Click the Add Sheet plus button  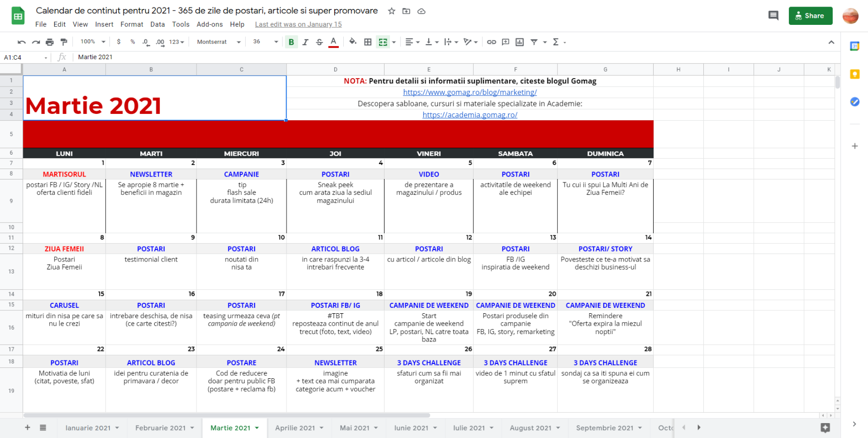27,428
